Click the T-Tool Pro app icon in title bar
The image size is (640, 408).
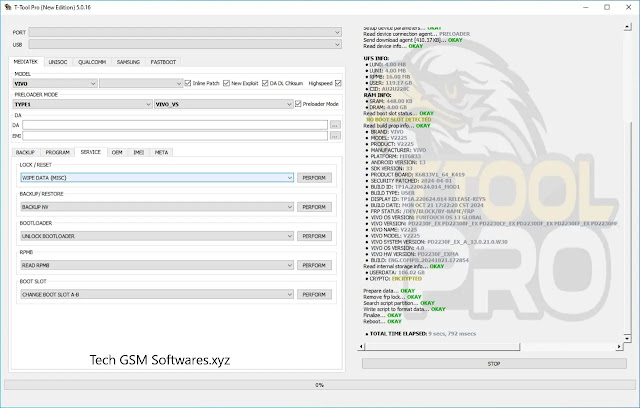(8, 7)
